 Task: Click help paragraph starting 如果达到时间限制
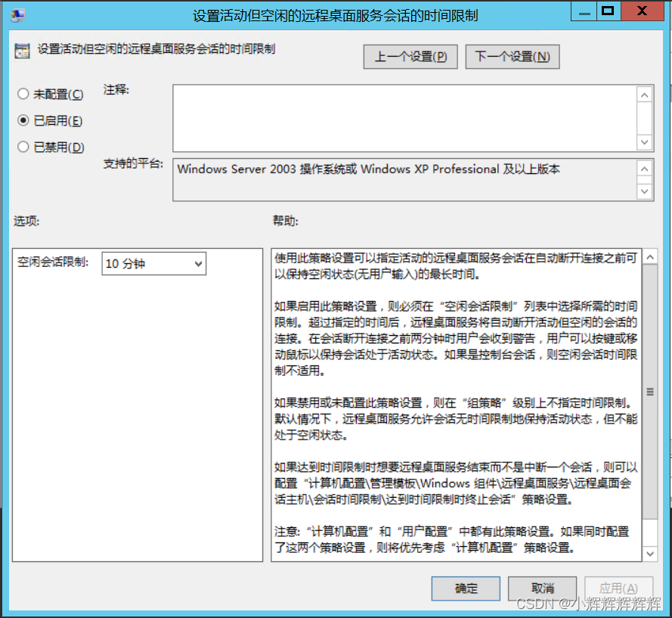[x=456, y=483]
